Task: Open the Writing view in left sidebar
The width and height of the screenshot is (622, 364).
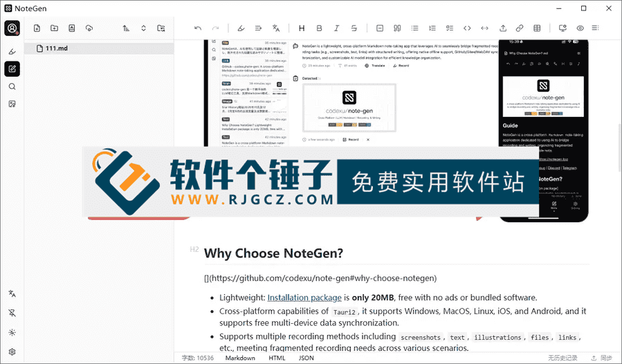Action: [12, 69]
